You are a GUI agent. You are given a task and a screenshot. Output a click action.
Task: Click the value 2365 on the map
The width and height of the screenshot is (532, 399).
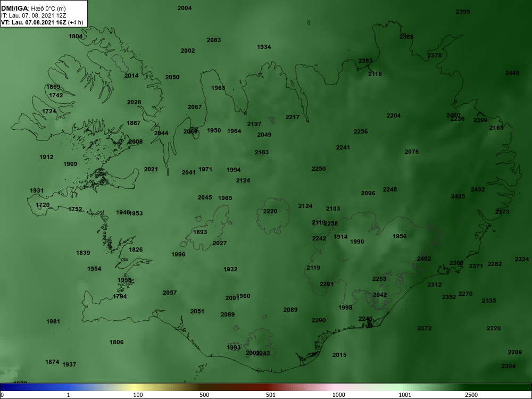coord(406,37)
